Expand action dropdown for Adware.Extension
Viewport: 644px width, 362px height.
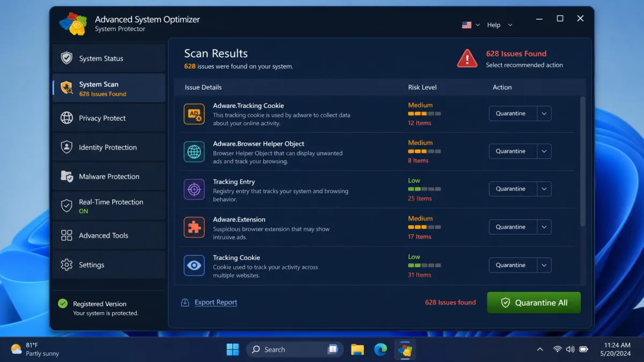coord(544,227)
